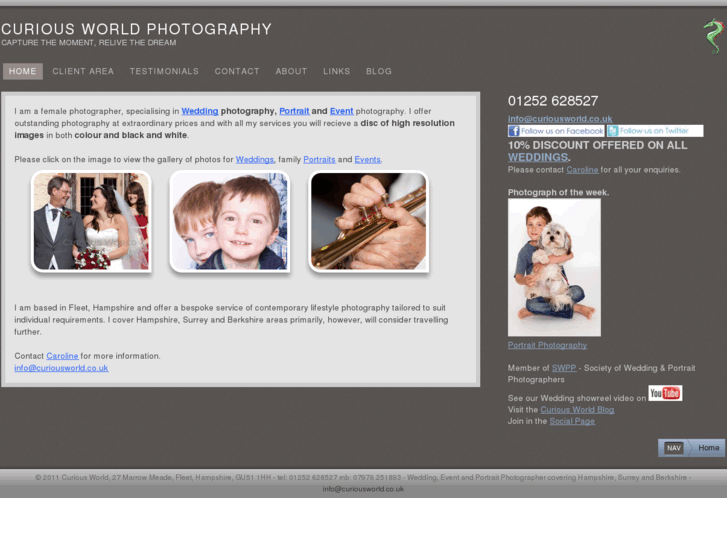Click the email link in the main content box
The height and width of the screenshot is (545, 727).
click(61, 368)
